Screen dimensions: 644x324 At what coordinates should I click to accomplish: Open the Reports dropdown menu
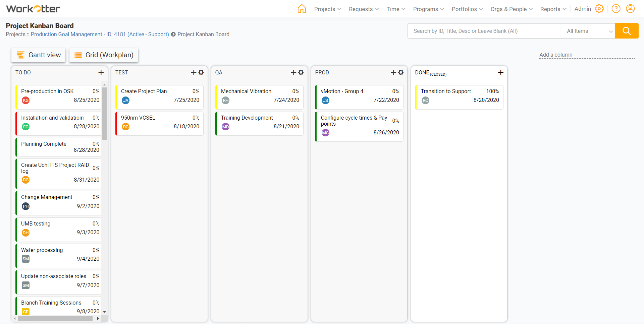click(x=553, y=9)
